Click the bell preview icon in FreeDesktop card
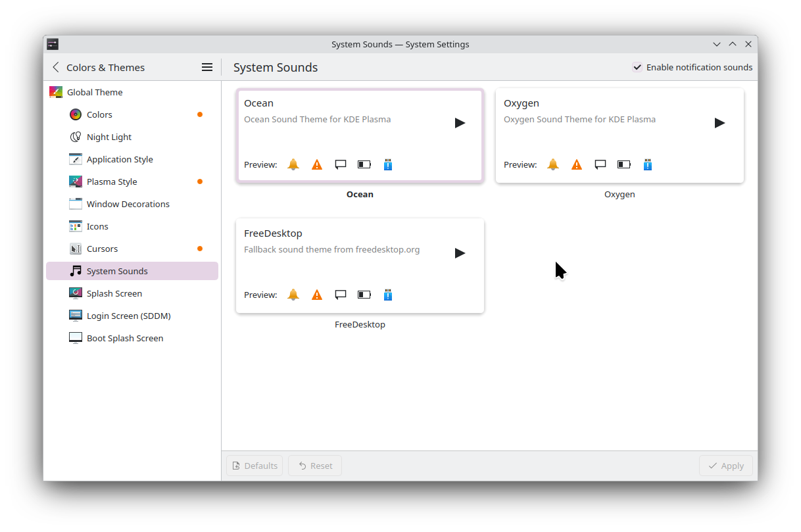This screenshot has width=801, height=532. tap(293, 295)
